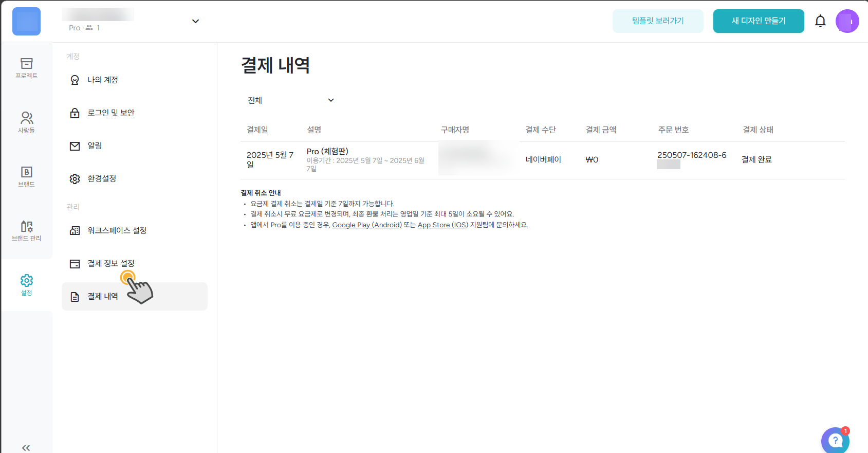Go to 결제 정보 설정 menu item
The width and height of the screenshot is (868, 453).
[x=135, y=263]
